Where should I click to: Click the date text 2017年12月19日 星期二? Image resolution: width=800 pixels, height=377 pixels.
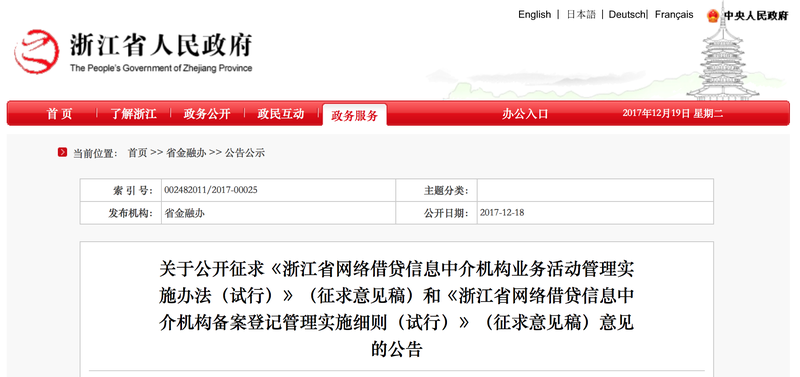point(672,113)
